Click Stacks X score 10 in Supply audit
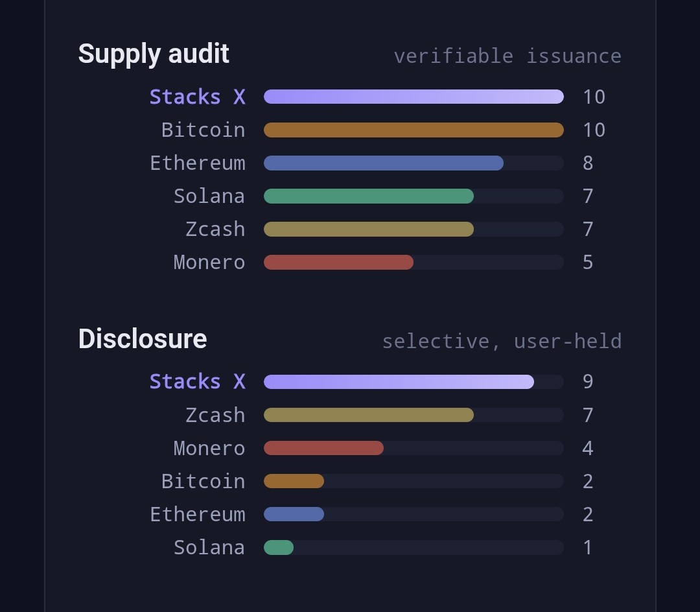700x612 pixels. 594,97
